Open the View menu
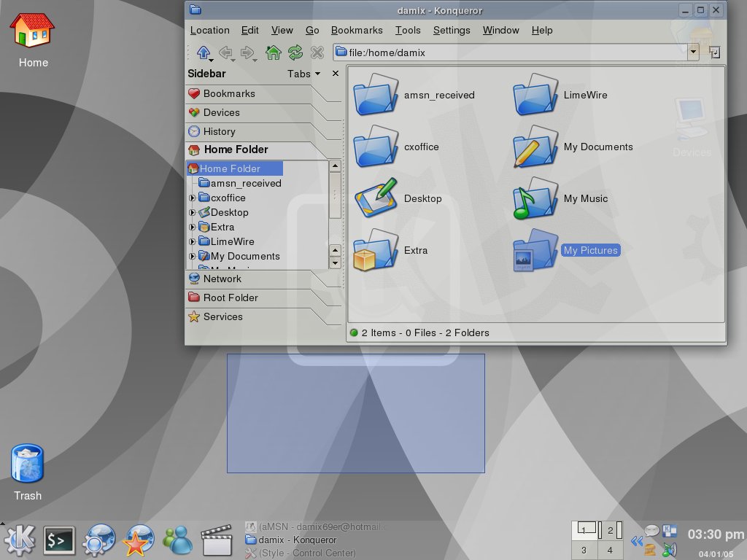The width and height of the screenshot is (747, 560). (x=282, y=30)
